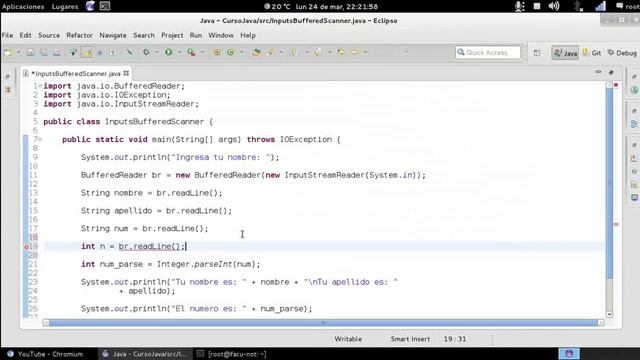
Task: Open dropdown arrow next to Debug icon
Action: (x=157, y=52)
